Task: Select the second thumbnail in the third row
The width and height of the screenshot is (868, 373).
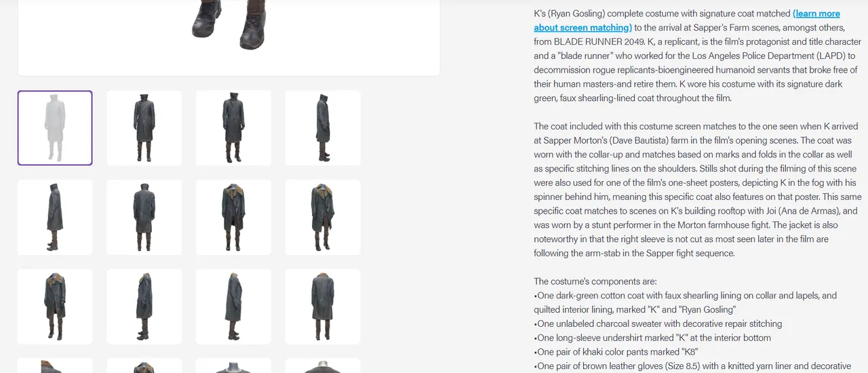Action: pos(144,307)
